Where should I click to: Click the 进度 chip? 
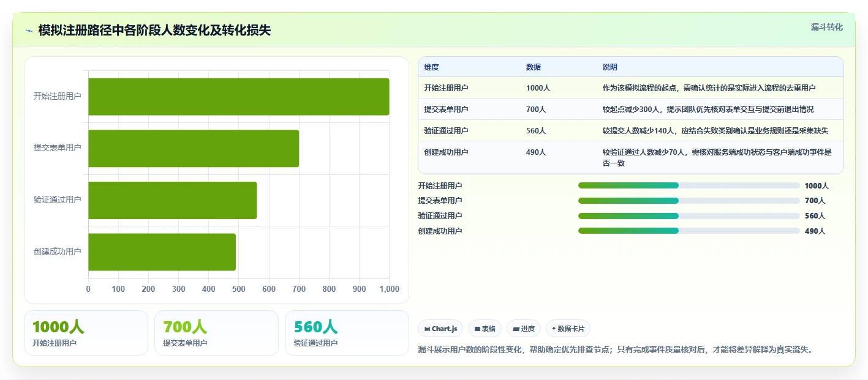524,329
